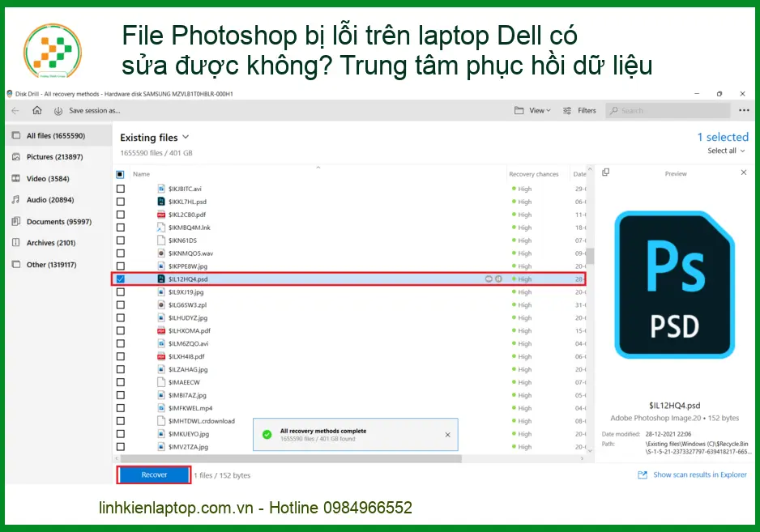Check the box for $IKJBITC.avi
This screenshot has height=532, width=760.
121,189
